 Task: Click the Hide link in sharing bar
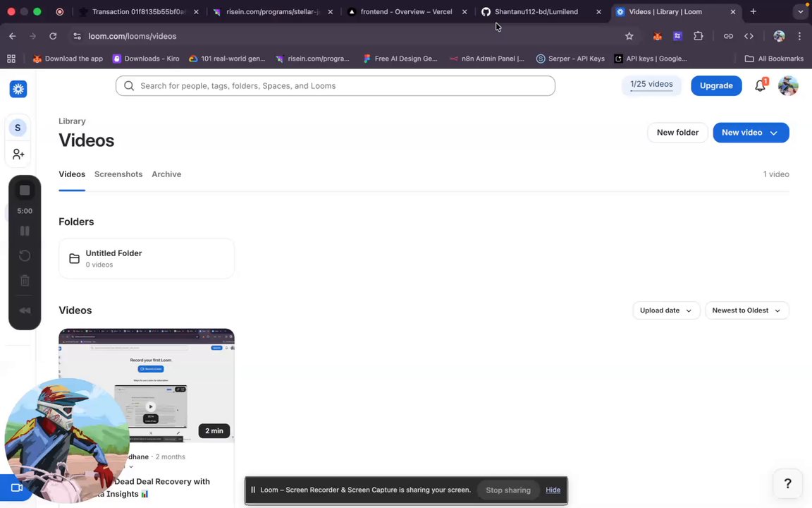pos(553,490)
